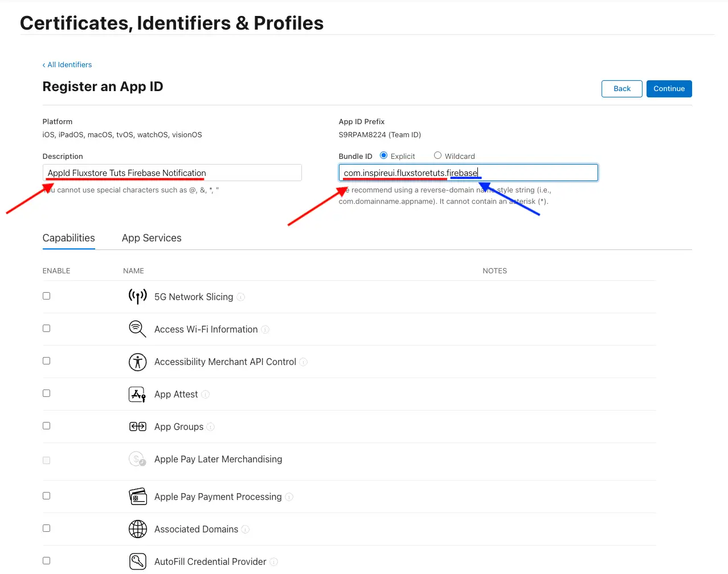Click the Apple Pay Payment Processing icon

pos(137,497)
